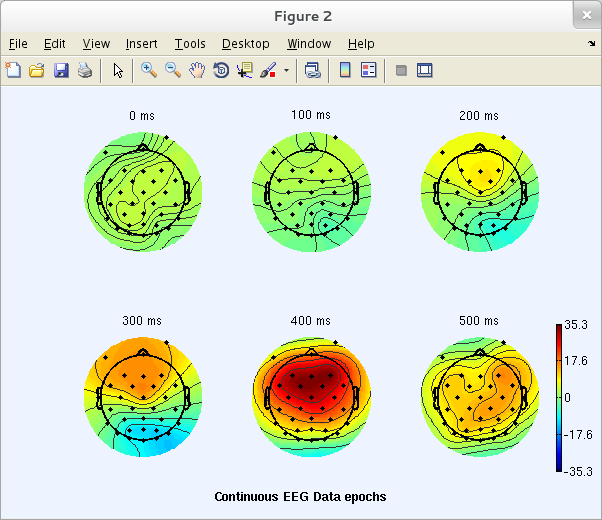Activate the Zoom Out magnifier tool

click(173, 70)
